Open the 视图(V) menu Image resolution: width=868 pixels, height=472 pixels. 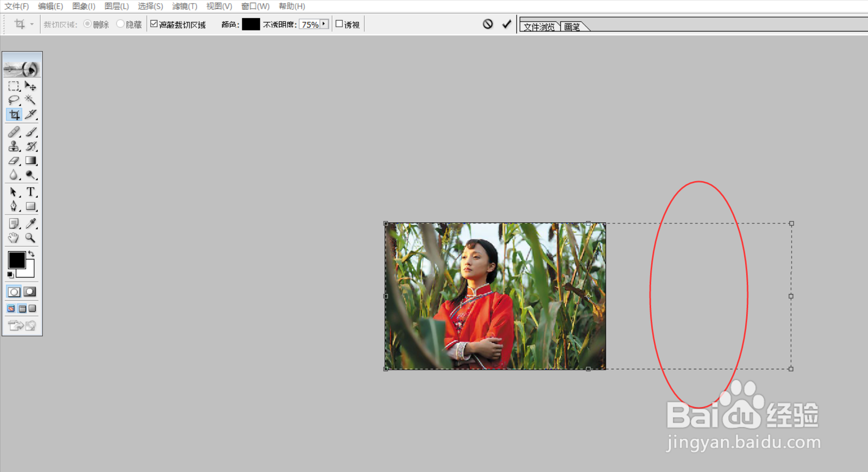pyautogui.click(x=219, y=6)
